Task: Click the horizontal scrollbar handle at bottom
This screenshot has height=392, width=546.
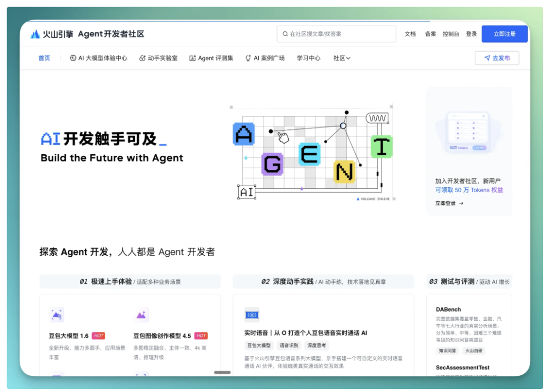Action: (222, 372)
